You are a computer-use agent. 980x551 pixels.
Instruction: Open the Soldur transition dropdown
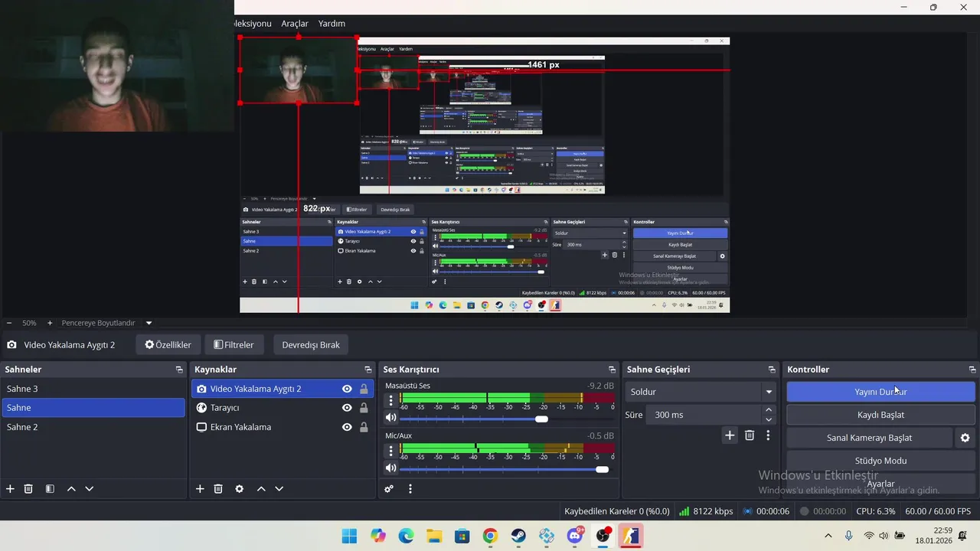(x=701, y=392)
